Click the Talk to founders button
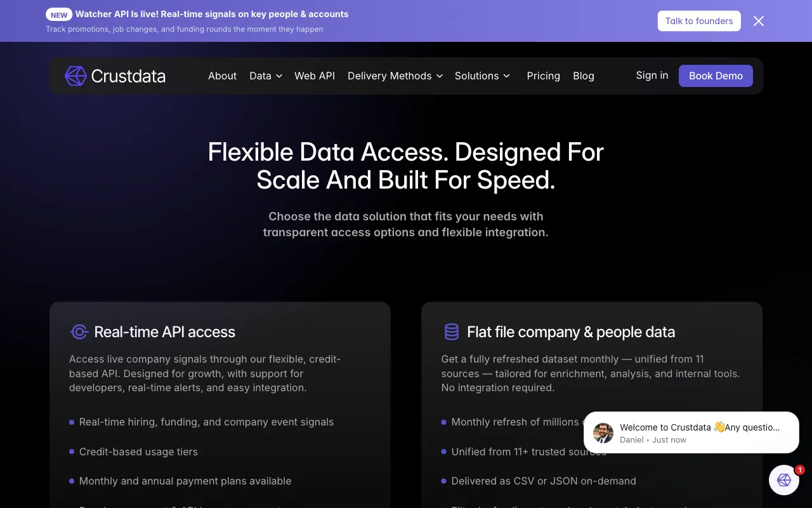Viewport: 812px width, 508px height. pos(699,21)
